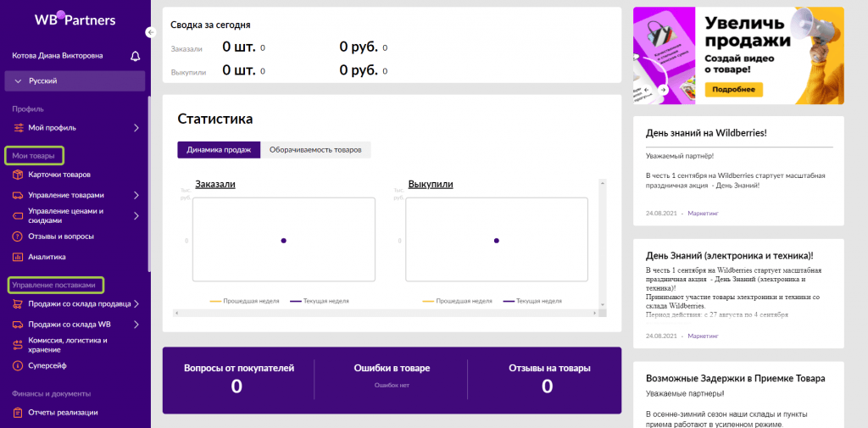Click the Карточки товаров box icon
This screenshot has height=428, width=868.
(18, 175)
